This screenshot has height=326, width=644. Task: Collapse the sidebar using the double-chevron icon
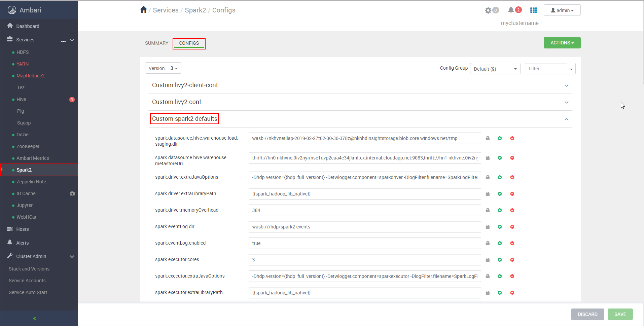click(34, 318)
